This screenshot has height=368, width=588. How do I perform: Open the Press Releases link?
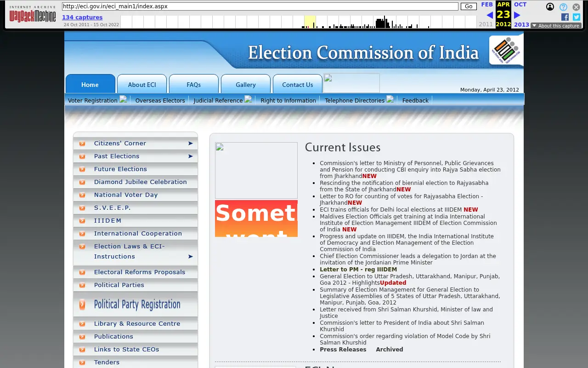click(x=343, y=350)
